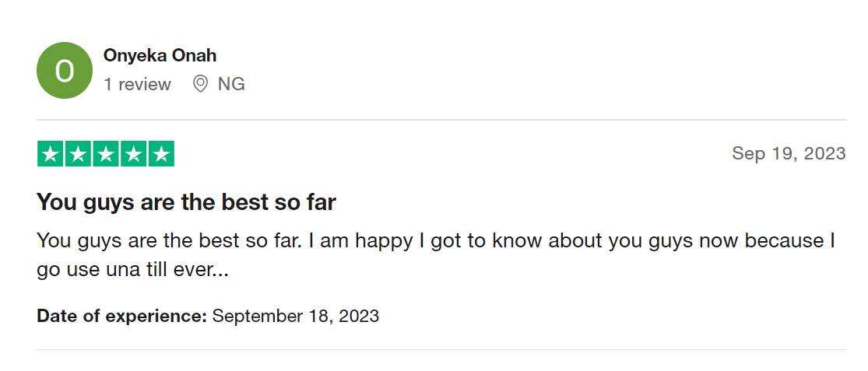Viewport: 868px width, 371px height.
Task: Select the fourth rating star
Action: pos(133,154)
